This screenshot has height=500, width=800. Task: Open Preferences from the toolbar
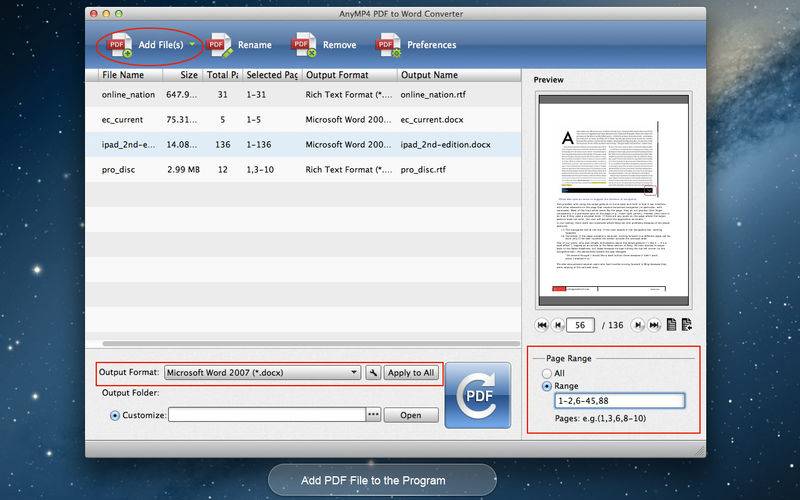(416, 45)
